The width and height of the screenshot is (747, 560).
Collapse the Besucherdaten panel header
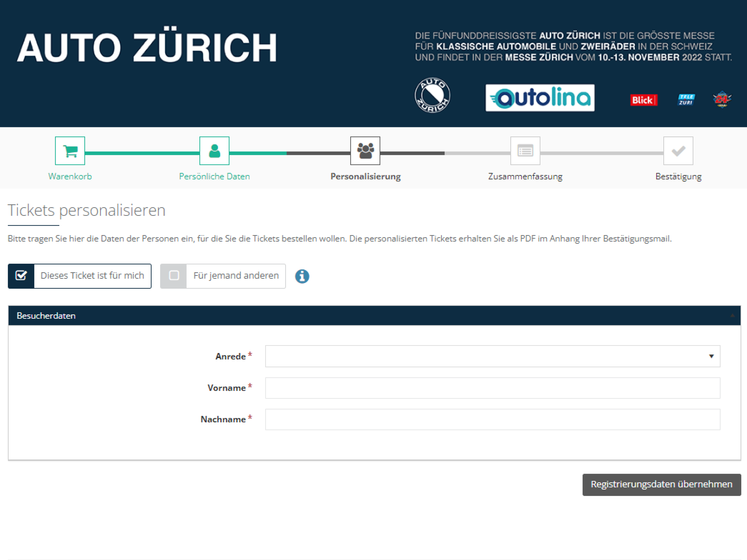[x=374, y=316]
